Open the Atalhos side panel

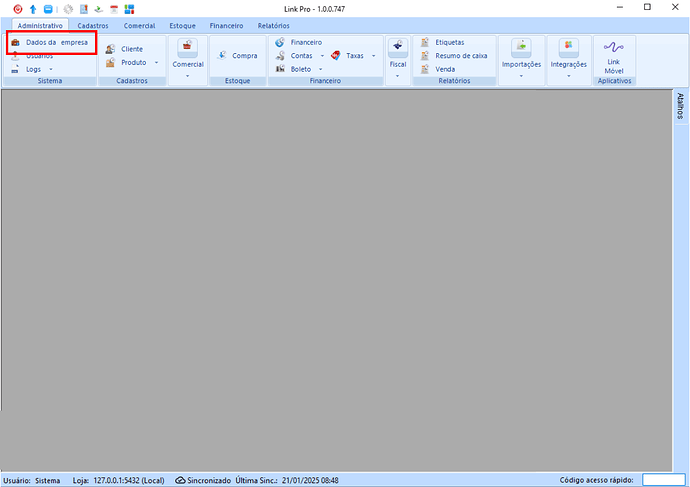point(680,106)
